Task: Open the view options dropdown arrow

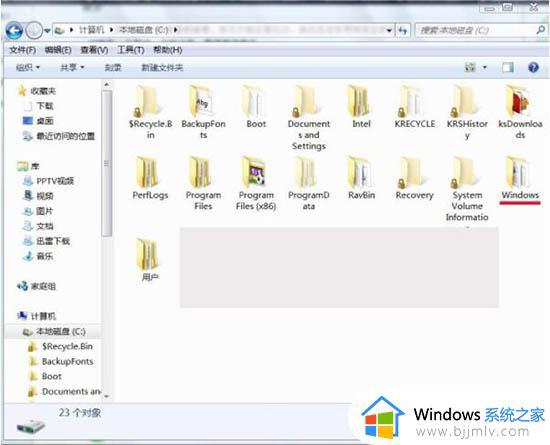Action: coord(485,67)
